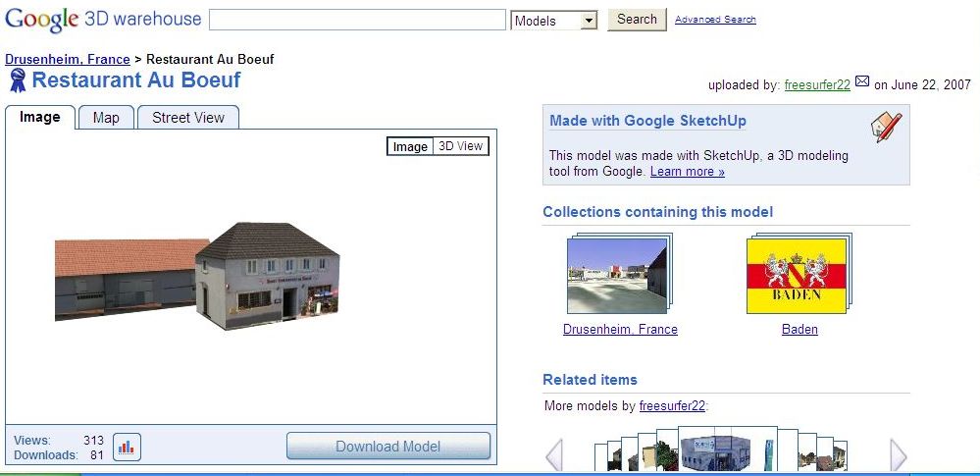Open the Drusenheim, France collection thumbnail
Viewport: 980px width, 476px height.
tap(617, 277)
